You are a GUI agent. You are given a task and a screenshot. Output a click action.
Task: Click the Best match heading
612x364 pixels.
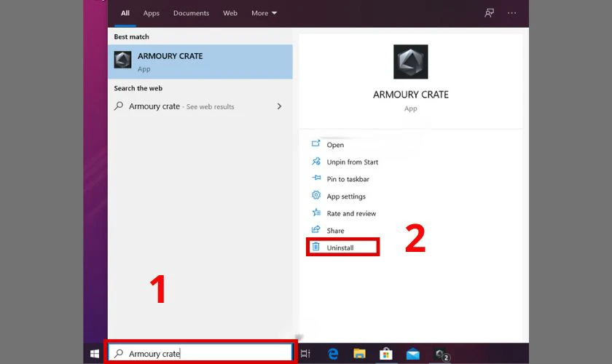[132, 36]
